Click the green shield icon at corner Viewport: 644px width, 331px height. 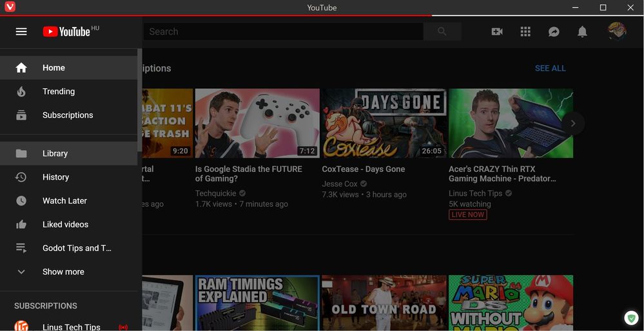coord(631,318)
